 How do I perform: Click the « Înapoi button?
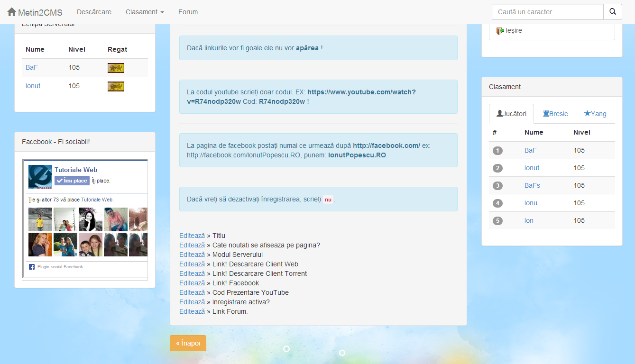(x=188, y=343)
